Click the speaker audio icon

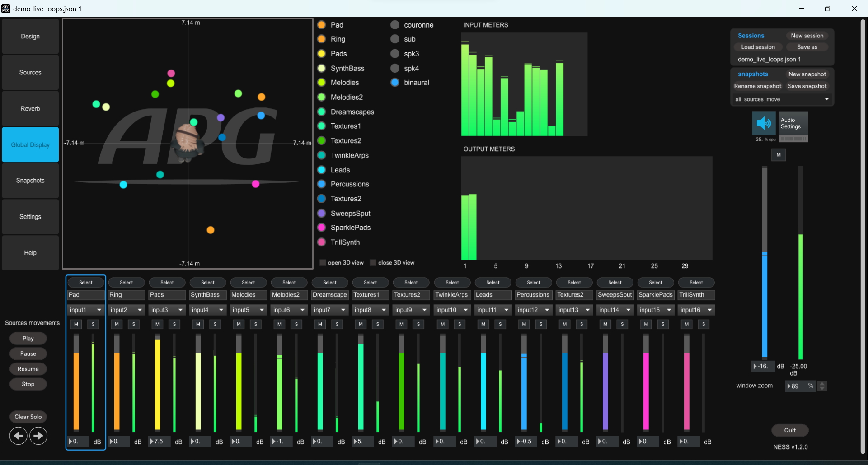(x=763, y=123)
